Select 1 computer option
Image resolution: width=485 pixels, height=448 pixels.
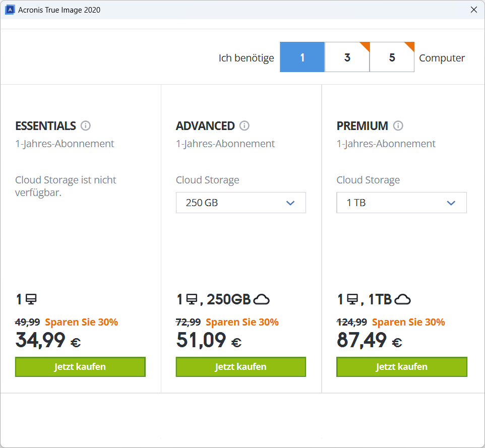point(302,57)
